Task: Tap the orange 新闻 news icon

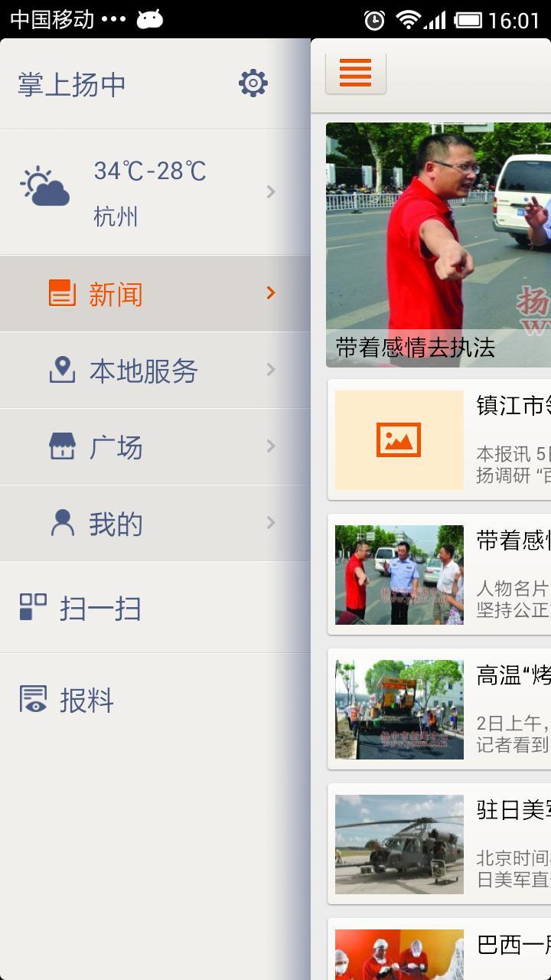Action: point(62,293)
